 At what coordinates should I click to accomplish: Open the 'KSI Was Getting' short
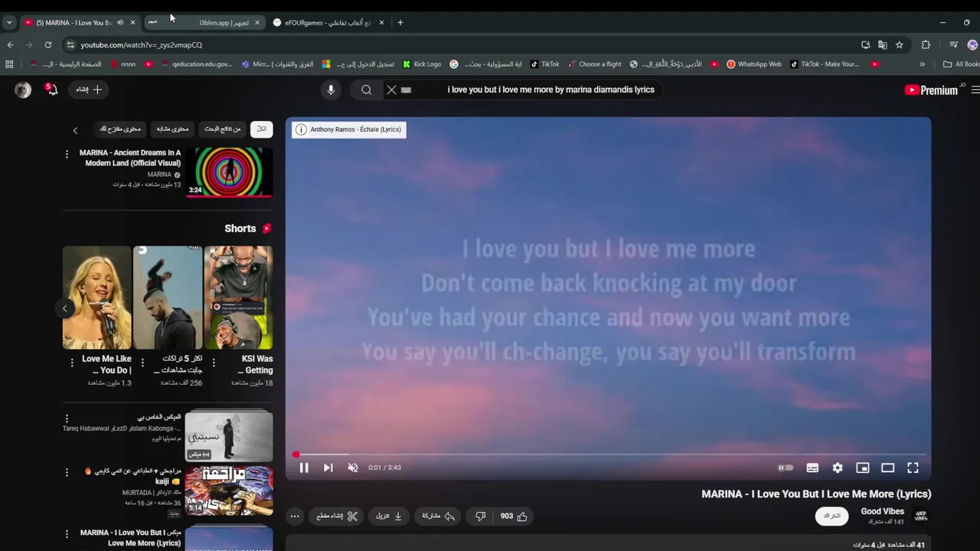[238, 297]
